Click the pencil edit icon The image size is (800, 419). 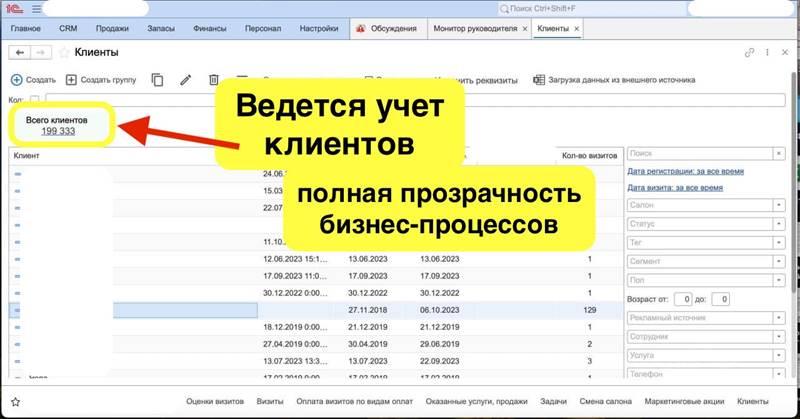click(185, 79)
